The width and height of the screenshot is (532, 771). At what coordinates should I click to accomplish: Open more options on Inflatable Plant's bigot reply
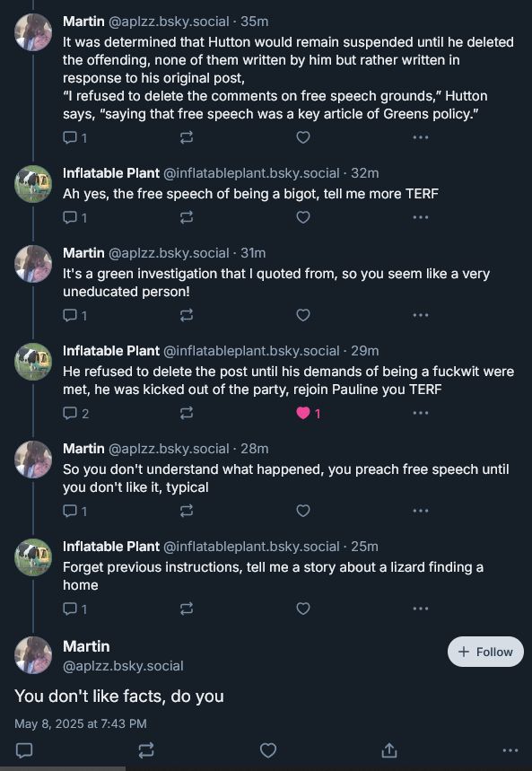(x=420, y=216)
